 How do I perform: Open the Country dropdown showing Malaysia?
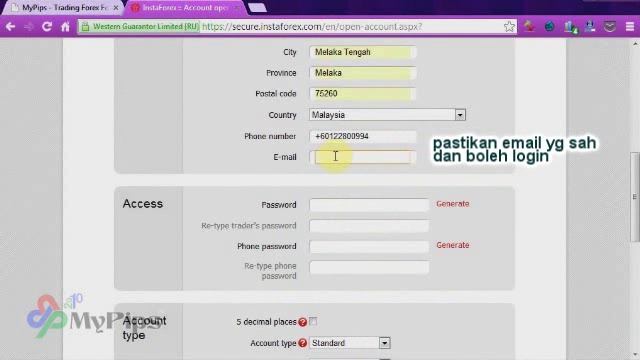point(387,115)
